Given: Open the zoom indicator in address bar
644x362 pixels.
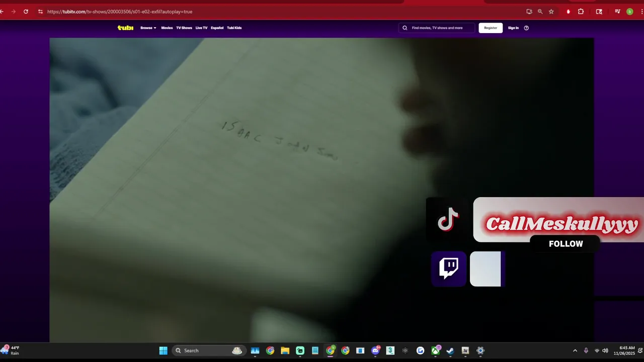Looking at the screenshot, I should click(x=540, y=12).
